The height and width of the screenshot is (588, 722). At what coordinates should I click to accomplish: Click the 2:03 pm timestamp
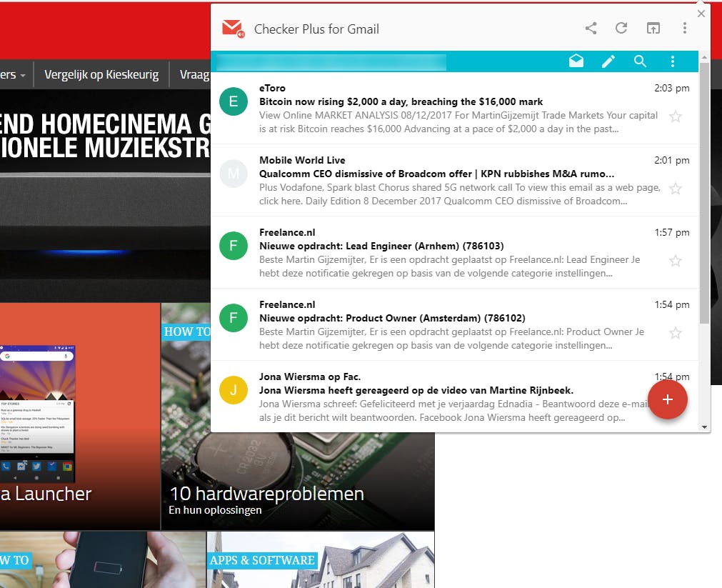pos(672,88)
